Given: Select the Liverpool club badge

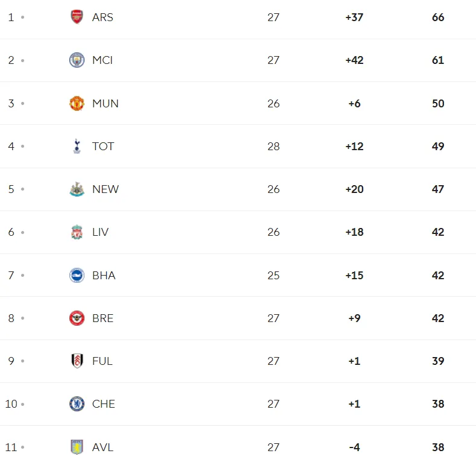Looking at the screenshot, I should [x=77, y=232].
